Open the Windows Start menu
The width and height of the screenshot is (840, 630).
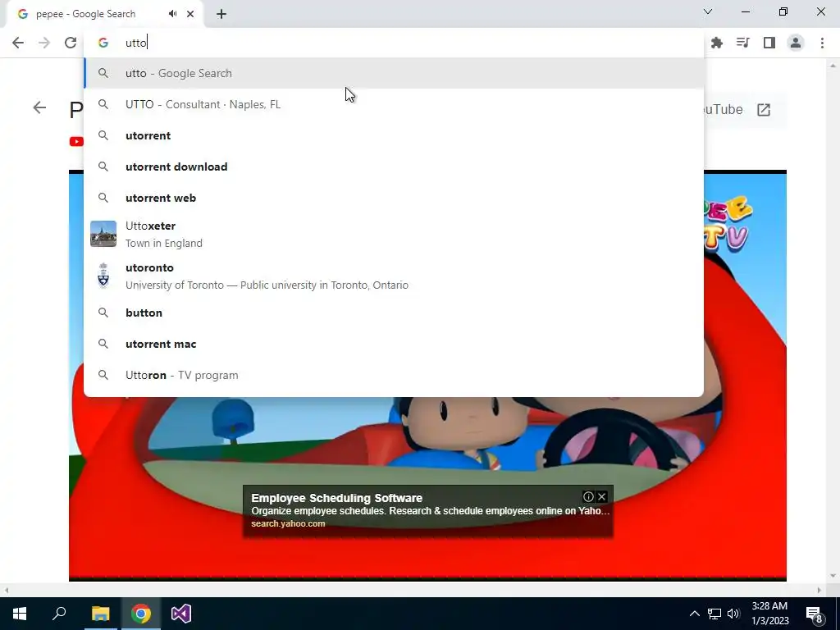point(20,614)
